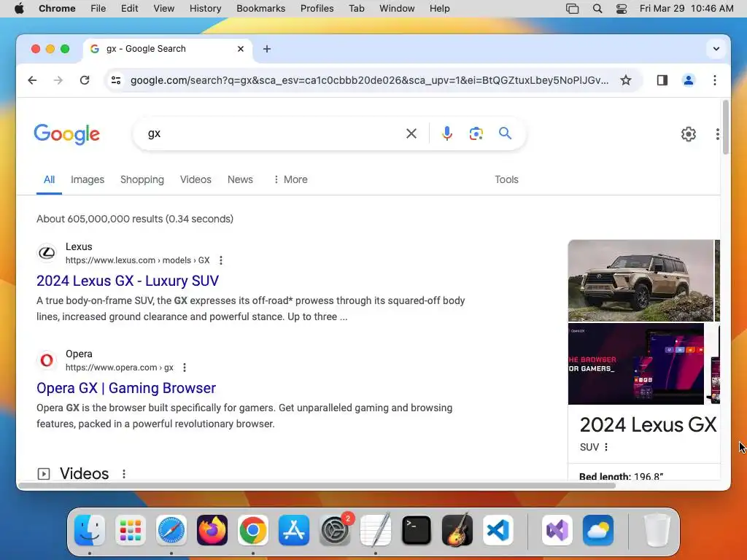This screenshot has width=747, height=560.
Task: Click the forward navigation arrow
Action: pos(58,80)
